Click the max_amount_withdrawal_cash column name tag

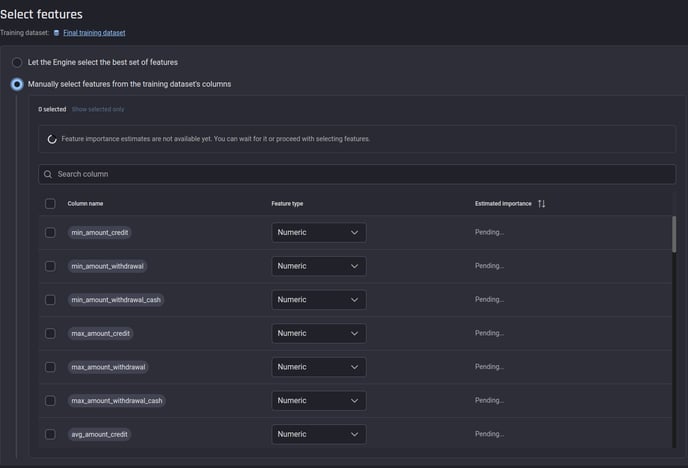[117, 401]
